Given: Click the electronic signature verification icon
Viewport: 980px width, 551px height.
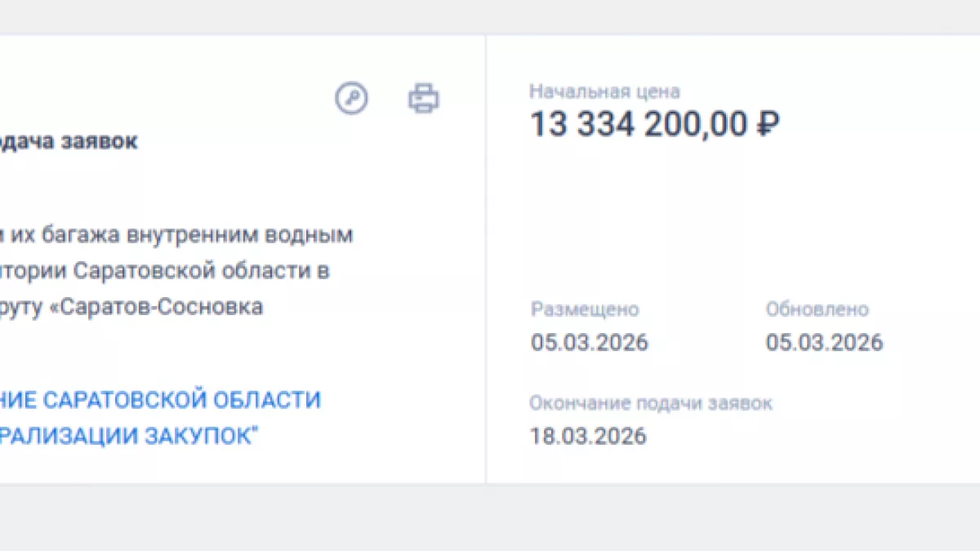Looking at the screenshot, I should (x=351, y=98).
